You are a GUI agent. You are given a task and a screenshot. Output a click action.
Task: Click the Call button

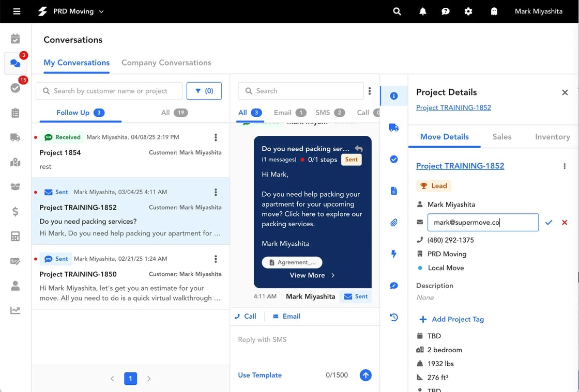tap(246, 317)
